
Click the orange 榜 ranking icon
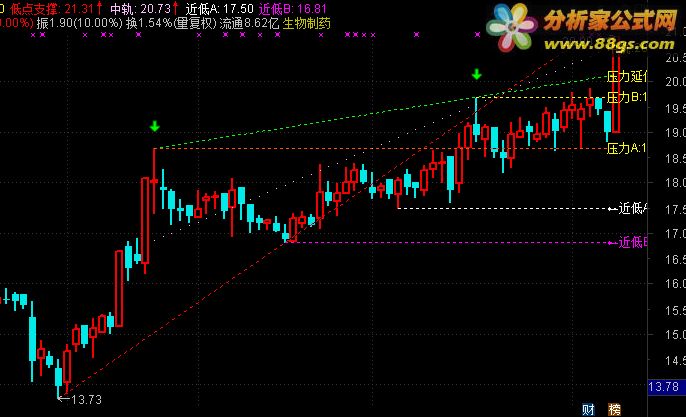click(614, 410)
